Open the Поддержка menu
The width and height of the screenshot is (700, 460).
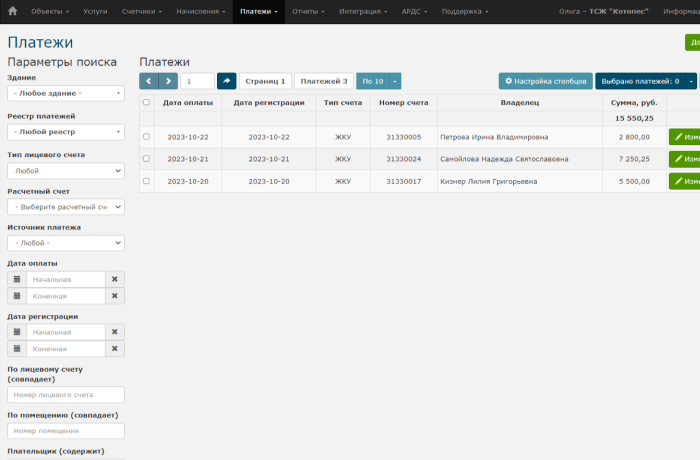coord(465,12)
